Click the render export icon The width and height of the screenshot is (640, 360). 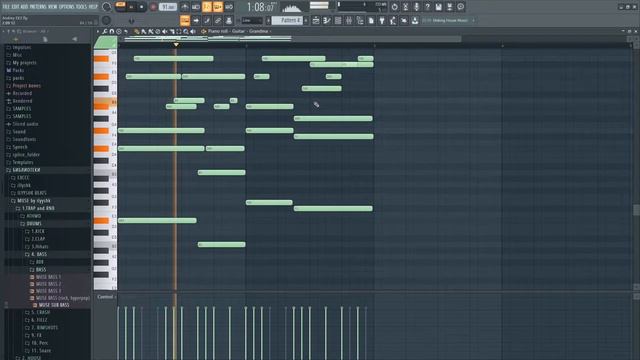pyautogui.click(x=449, y=7)
